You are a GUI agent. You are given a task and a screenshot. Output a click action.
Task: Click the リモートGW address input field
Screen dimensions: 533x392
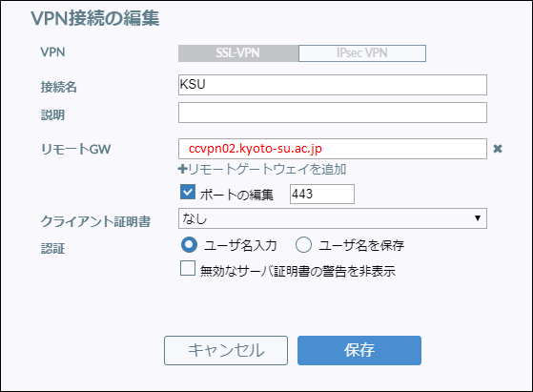333,149
